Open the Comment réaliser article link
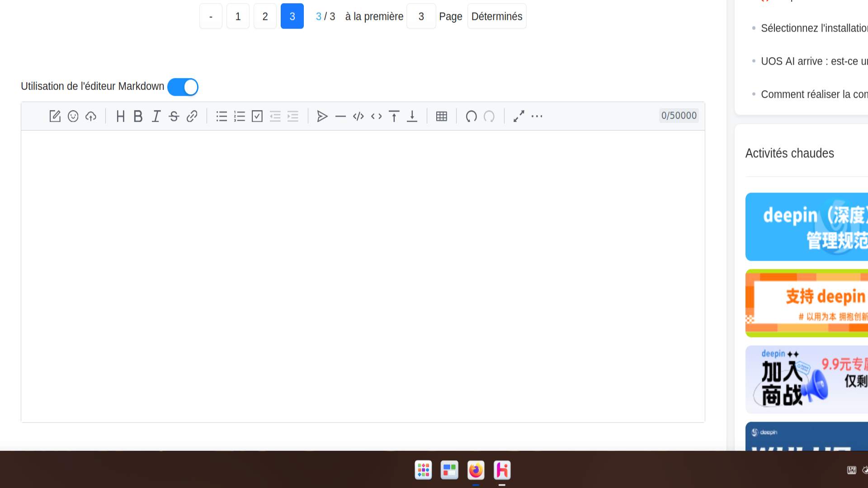The width and height of the screenshot is (868, 488). [x=814, y=94]
